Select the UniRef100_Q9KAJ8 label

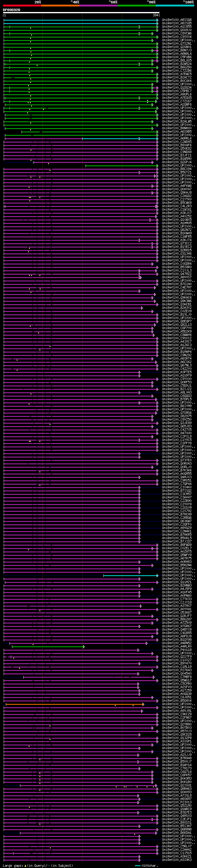coord(176,192)
